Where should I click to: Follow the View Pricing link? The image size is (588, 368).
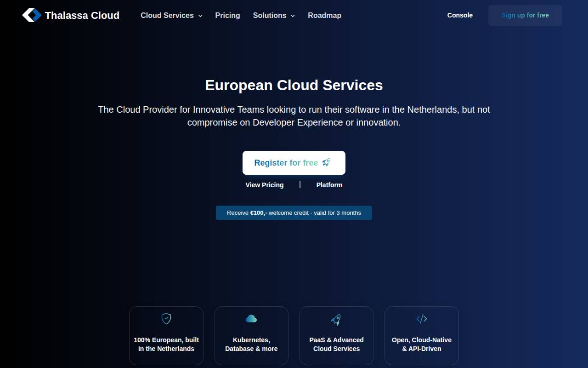click(x=265, y=185)
